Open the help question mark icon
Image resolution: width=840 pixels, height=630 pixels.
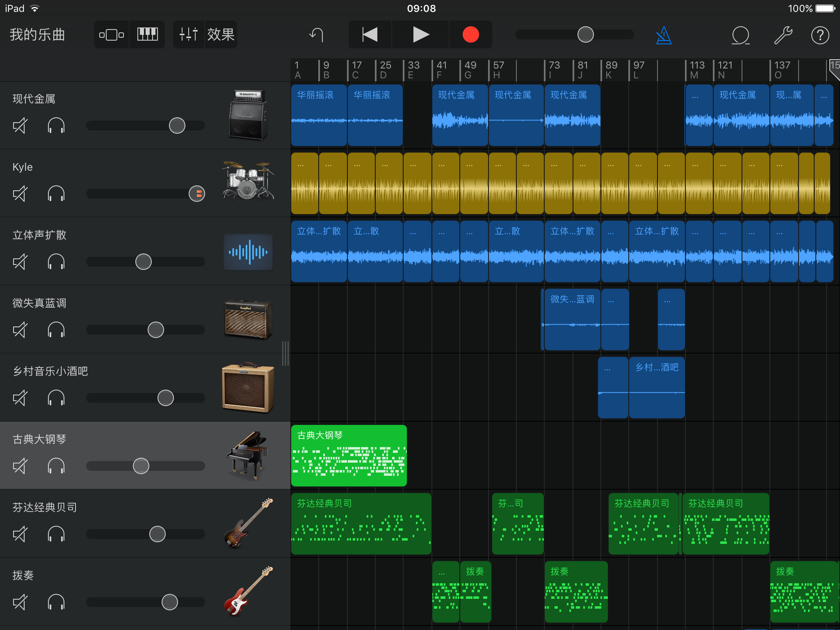click(820, 35)
